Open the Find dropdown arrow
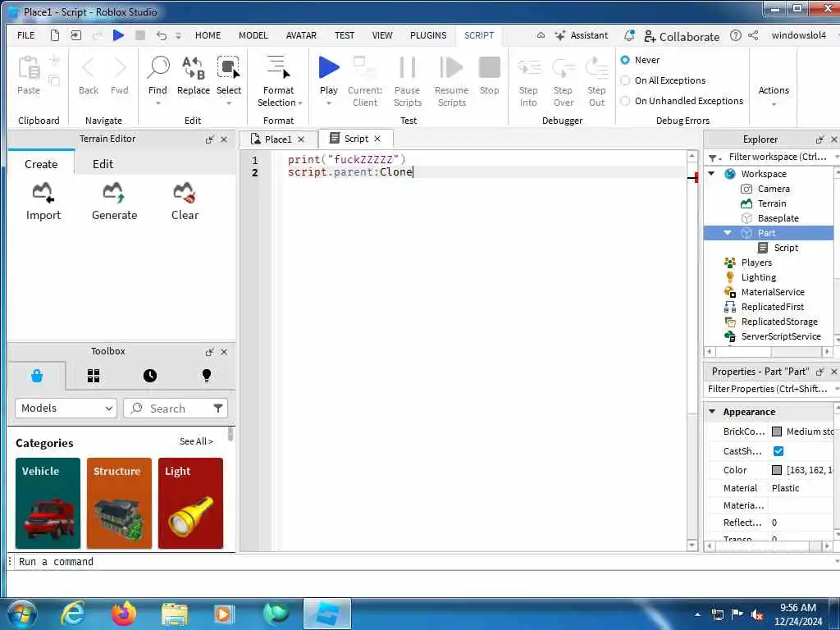The image size is (840, 630). click(158, 103)
